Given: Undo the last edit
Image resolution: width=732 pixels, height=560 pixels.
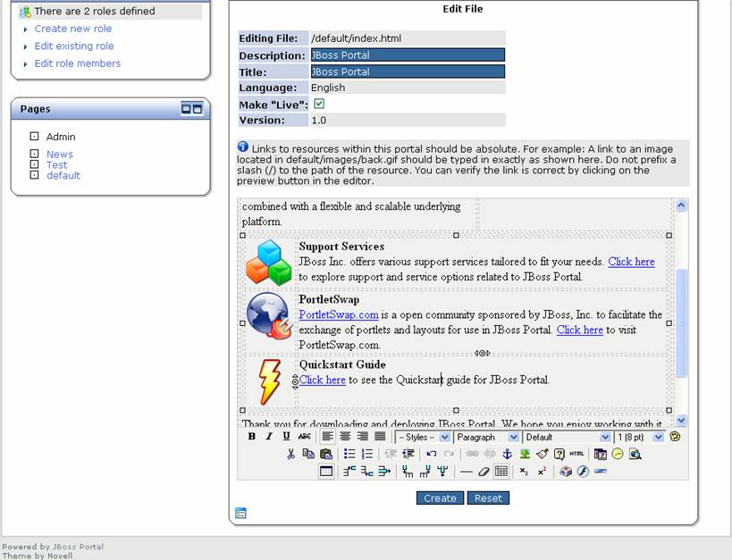Looking at the screenshot, I should click(x=432, y=454).
